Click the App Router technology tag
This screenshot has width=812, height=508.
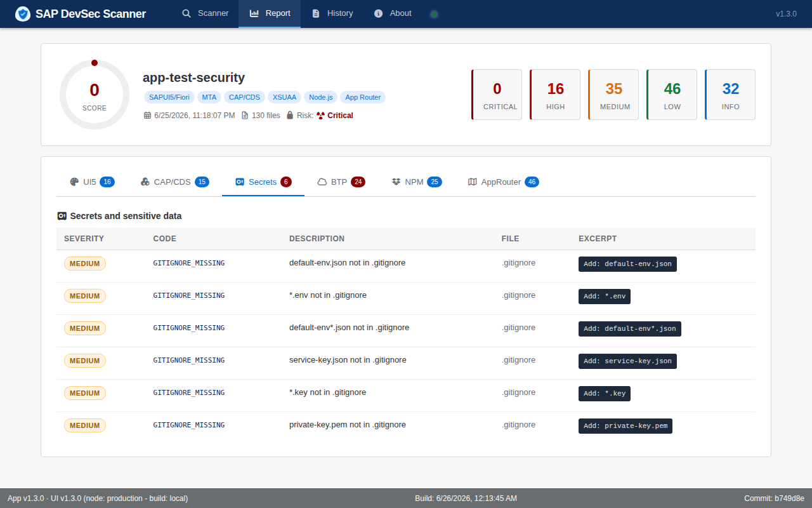tap(363, 97)
